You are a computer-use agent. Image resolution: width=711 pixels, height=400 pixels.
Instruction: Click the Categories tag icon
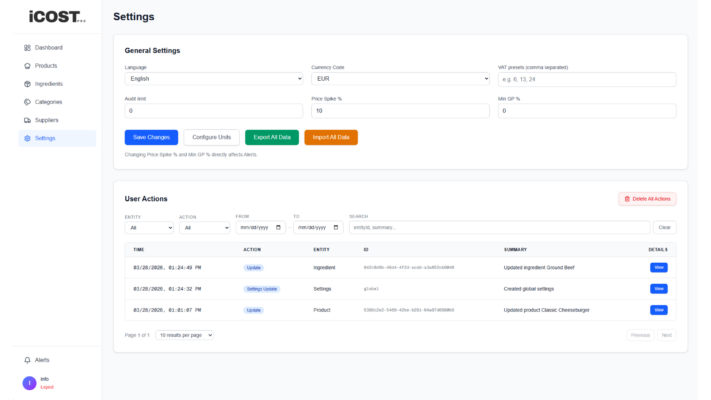pyautogui.click(x=27, y=102)
